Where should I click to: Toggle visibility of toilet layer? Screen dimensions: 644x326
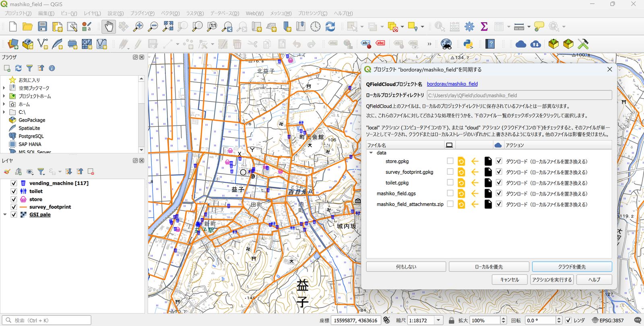click(x=14, y=191)
